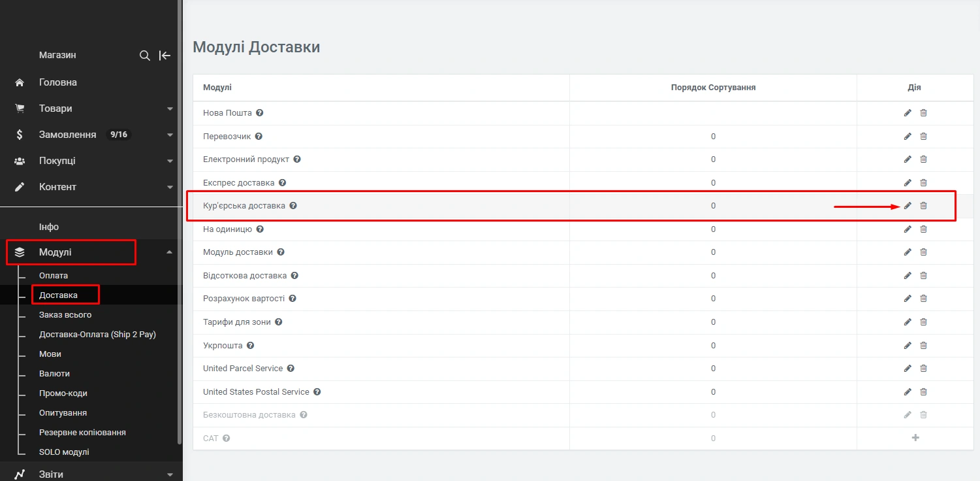Click the Порядок Сортування column header
980x481 pixels.
(x=713, y=88)
